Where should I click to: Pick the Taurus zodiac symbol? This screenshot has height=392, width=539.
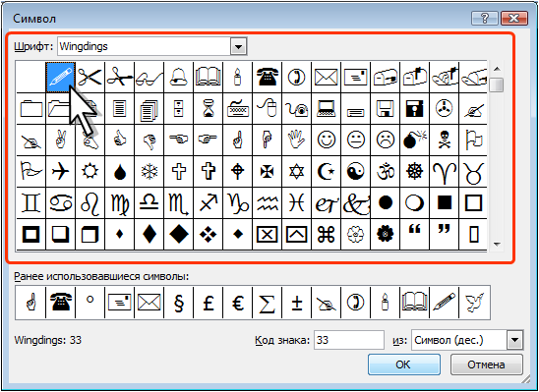pos(473,171)
